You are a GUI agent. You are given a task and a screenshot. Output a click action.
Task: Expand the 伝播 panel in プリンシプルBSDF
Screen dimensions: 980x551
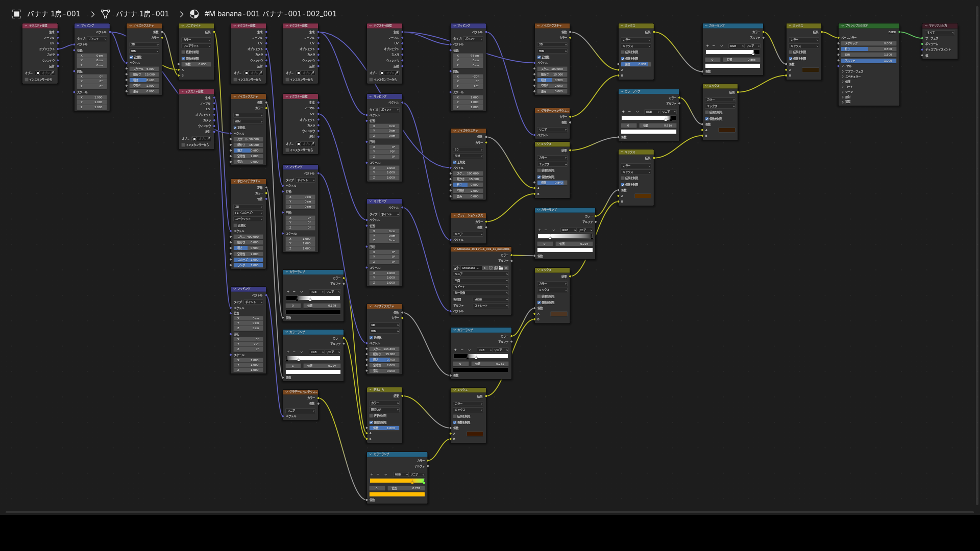pos(846,82)
